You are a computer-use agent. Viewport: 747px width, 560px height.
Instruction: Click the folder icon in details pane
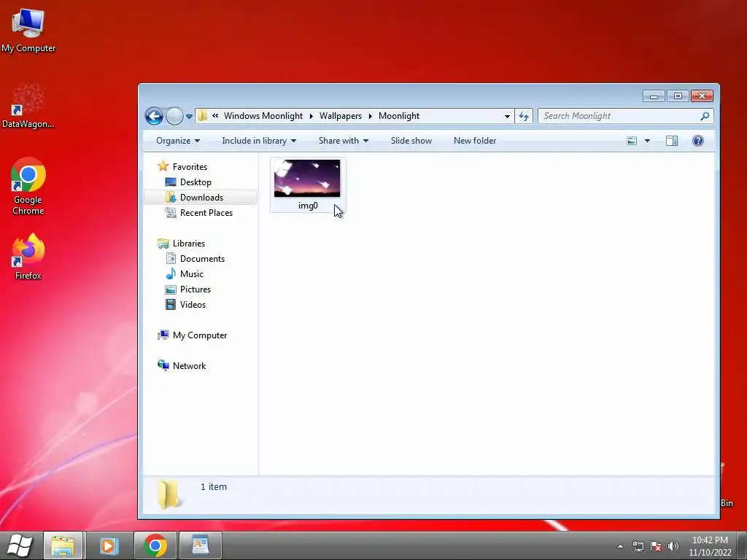pos(169,494)
